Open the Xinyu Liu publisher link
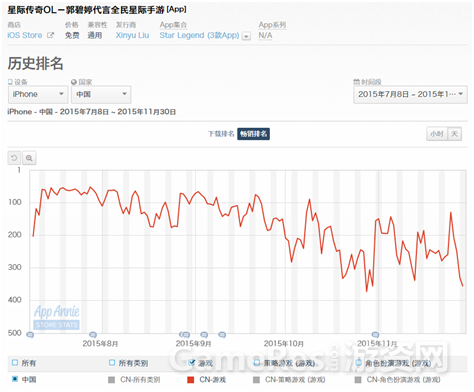This screenshot has height=392, width=474. pyautogui.click(x=132, y=35)
